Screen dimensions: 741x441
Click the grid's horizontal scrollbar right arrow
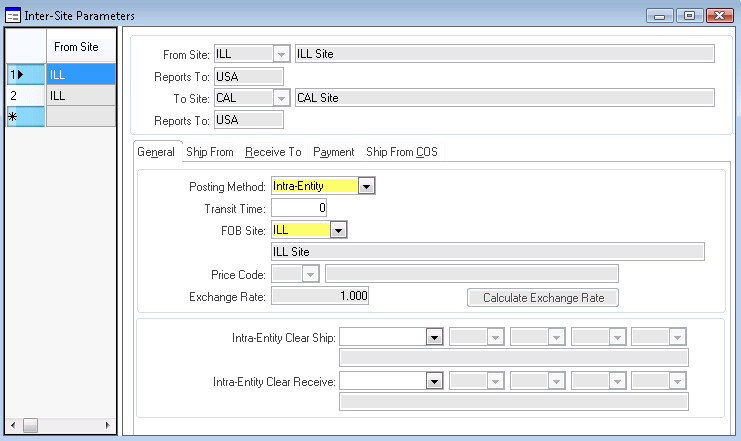(x=109, y=426)
